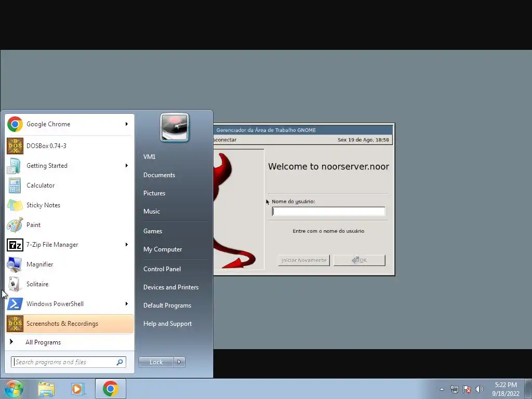Viewport: 532px width, 399px height.
Task: Open Help and Support
Action: 167,324
